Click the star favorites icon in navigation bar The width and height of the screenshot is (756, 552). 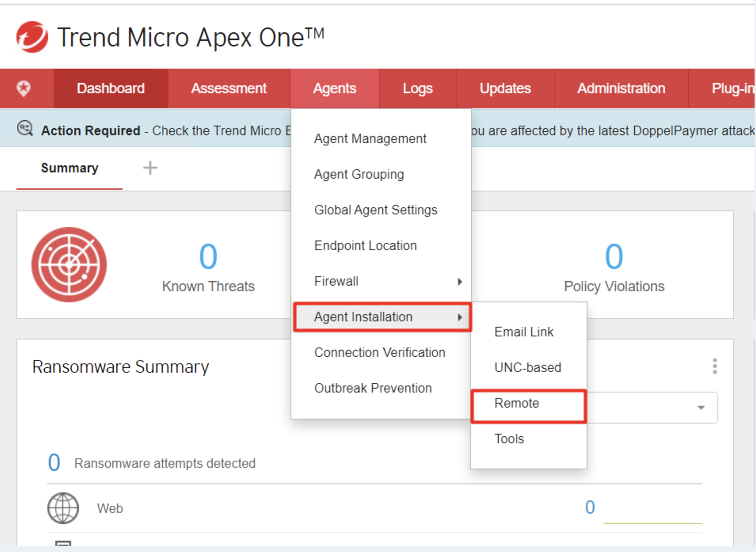(x=24, y=88)
